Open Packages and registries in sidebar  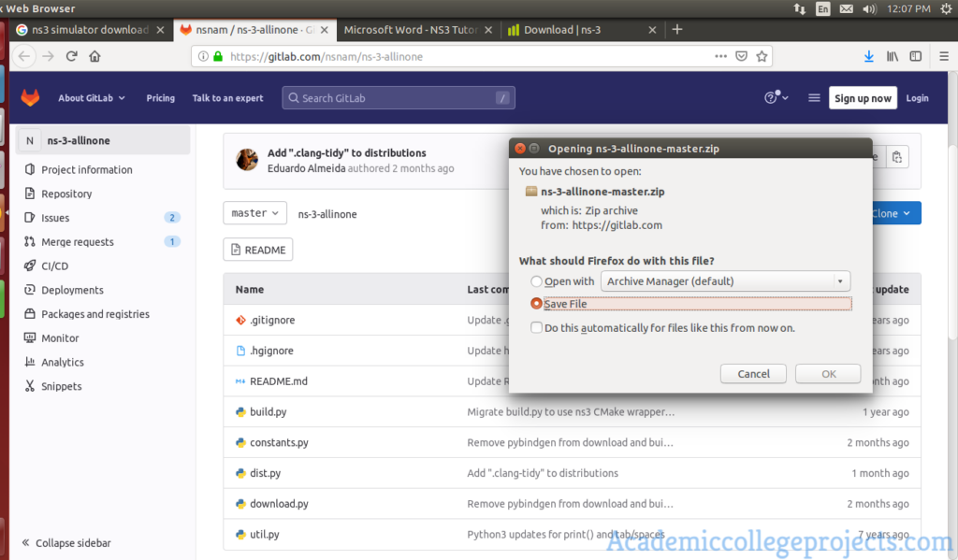[95, 314]
